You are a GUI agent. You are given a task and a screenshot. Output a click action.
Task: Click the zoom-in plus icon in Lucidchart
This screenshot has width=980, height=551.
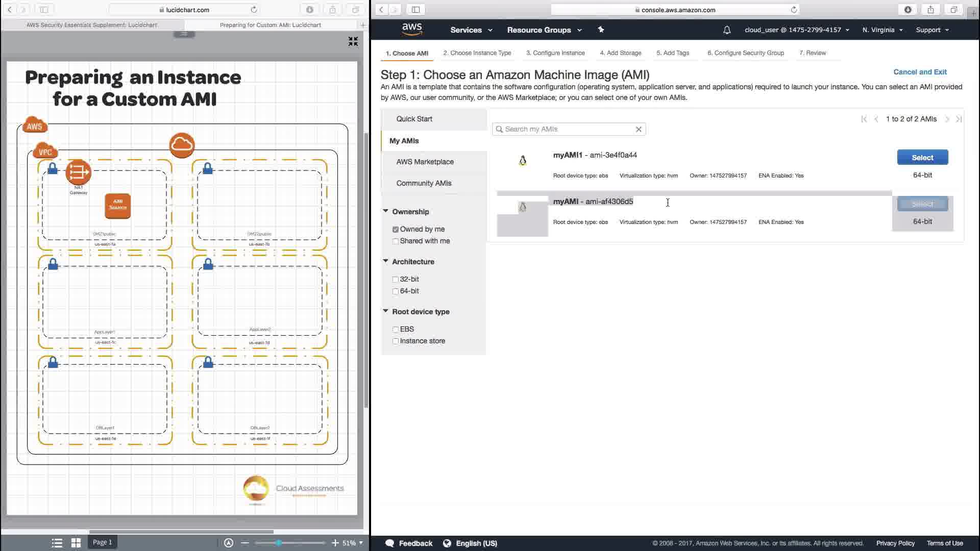pos(335,543)
